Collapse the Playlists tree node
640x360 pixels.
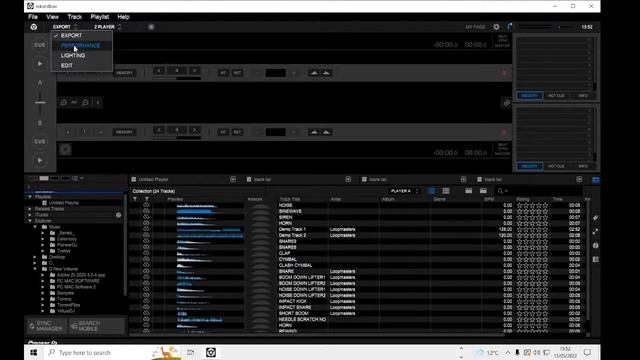point(30,197)
